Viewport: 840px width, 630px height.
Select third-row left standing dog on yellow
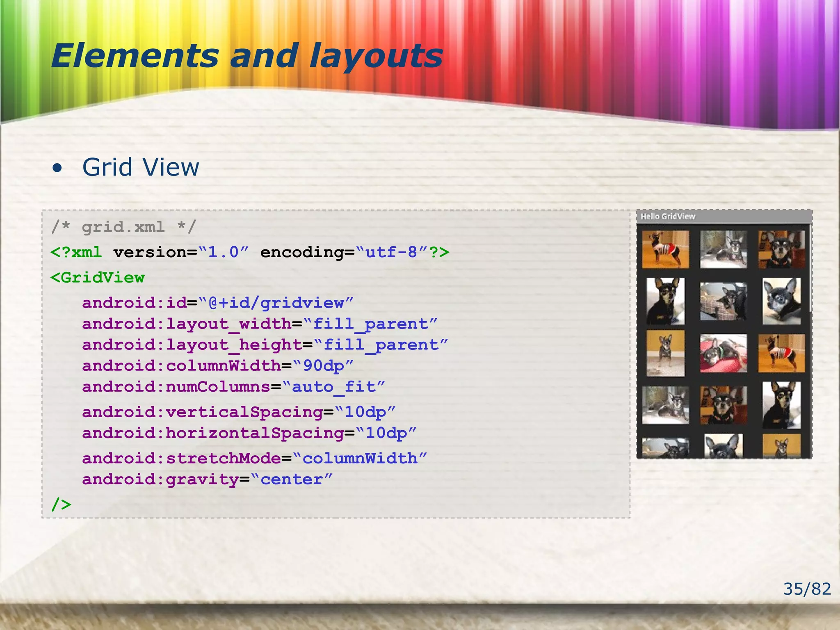pyautogui.click(x=665, y=353)
